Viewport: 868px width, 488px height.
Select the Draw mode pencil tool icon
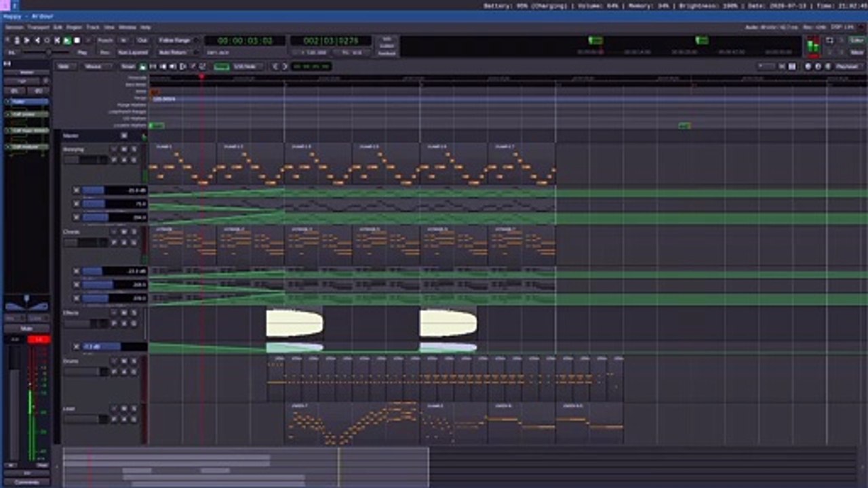pyautogui.click(x=193, y=66)
